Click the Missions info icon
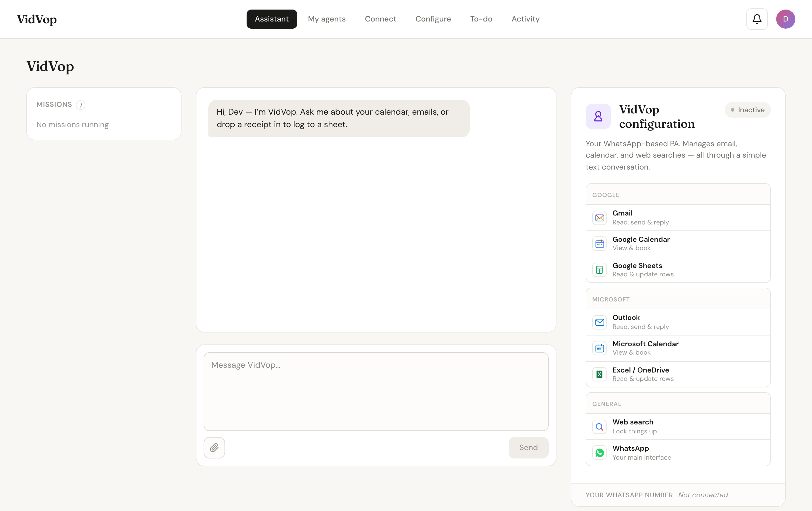812x511 pixels. pos(81,105)
